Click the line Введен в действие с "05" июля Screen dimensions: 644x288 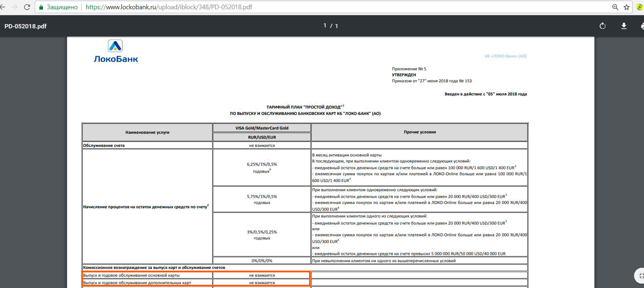pos(486,94)
